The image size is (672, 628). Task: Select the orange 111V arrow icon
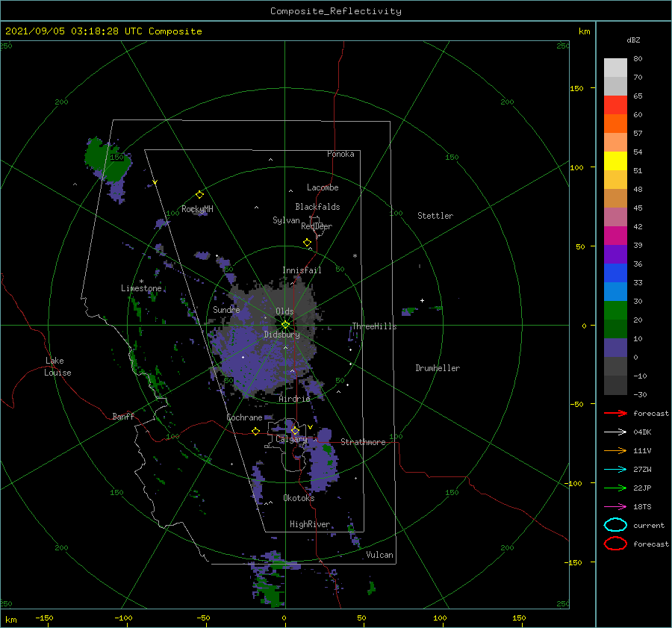(x=615, y=450)
